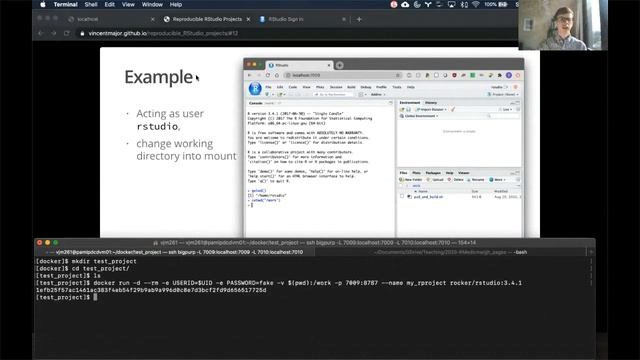This screenshot has width=640, height=360.
Task: Open the List view dropdown
Action: pos(505,109)
